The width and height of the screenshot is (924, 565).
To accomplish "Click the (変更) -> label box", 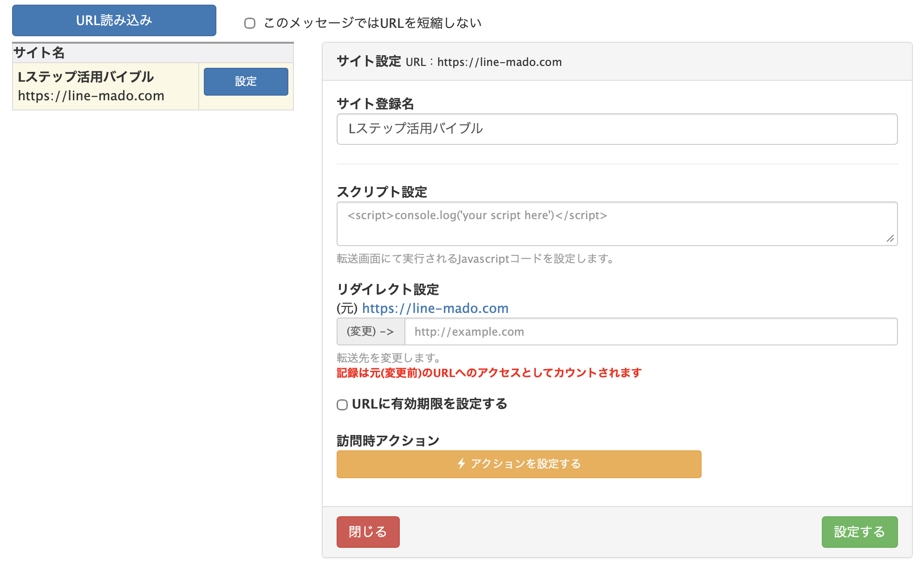I will (370, 331).
